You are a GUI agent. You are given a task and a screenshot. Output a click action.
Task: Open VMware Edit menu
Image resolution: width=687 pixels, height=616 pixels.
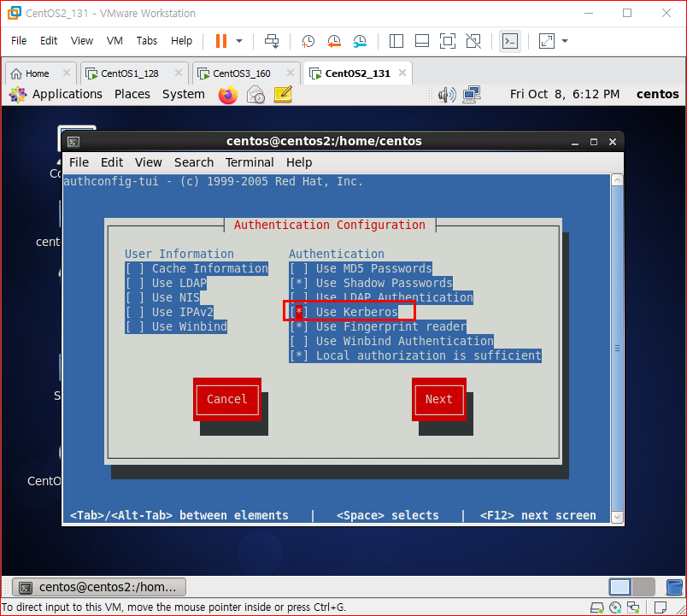pos(49,41)
